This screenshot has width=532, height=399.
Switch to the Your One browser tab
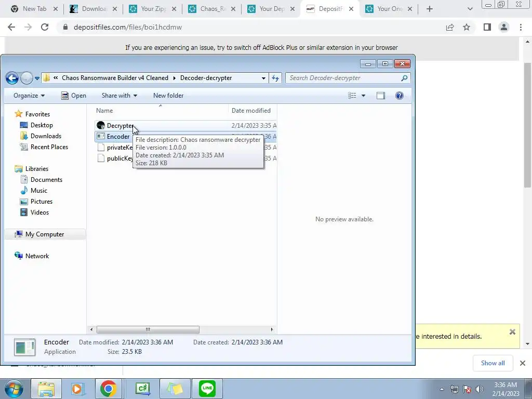coord(390,9)
